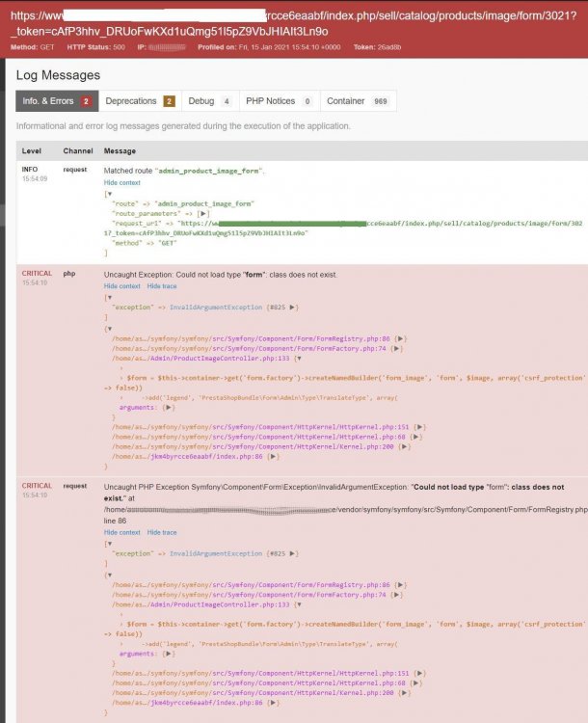Collapse the context array in the request critical entry

[x=109, y=544]
